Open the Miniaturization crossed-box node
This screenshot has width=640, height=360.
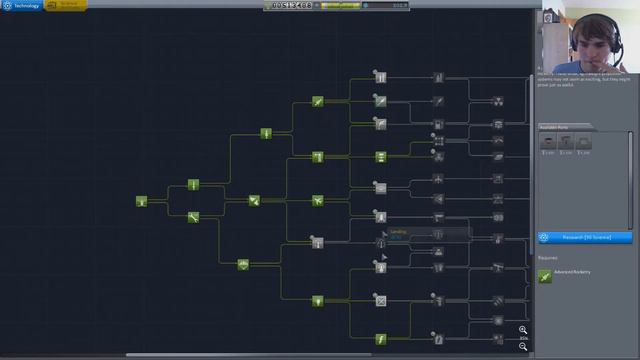pos(381,301)
